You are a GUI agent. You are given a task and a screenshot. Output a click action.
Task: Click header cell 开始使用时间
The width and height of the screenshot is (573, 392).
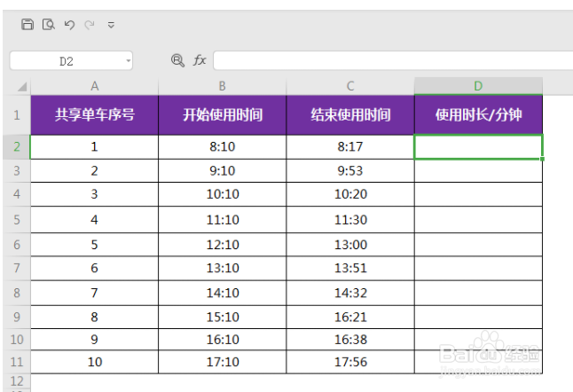tap(222, 115)
